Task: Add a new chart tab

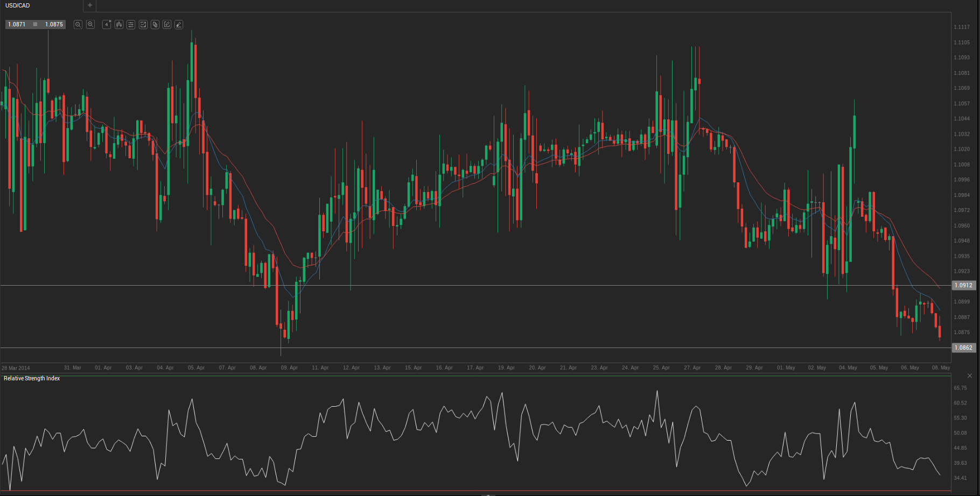Action: pyautogui.click(x=90, y=5)
